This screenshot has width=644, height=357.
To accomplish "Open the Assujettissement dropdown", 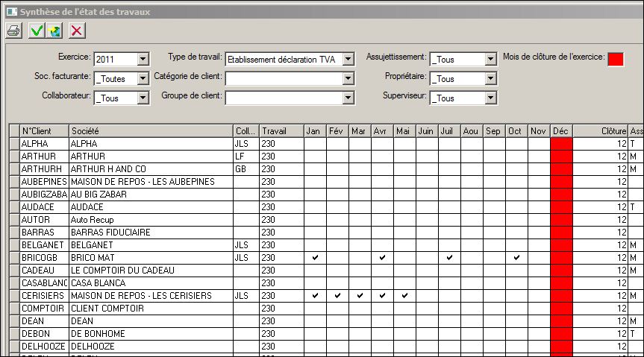I will point(490,60).
